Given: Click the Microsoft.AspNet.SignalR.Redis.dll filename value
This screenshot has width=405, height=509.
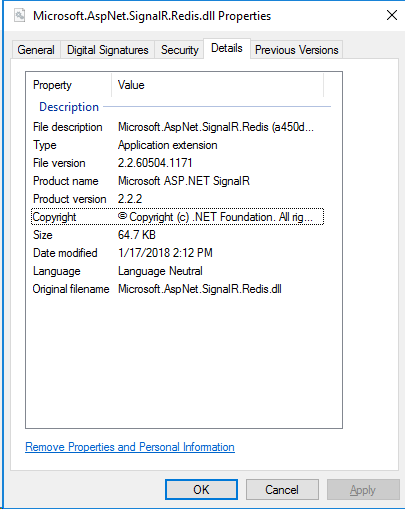Looking at the screenshot, I should [x=200, y=289].
